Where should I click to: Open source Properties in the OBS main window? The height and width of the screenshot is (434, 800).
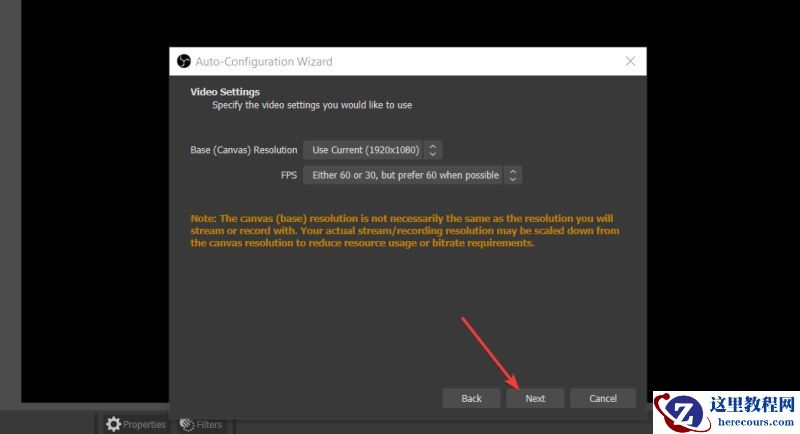click(x=135, y=424)
